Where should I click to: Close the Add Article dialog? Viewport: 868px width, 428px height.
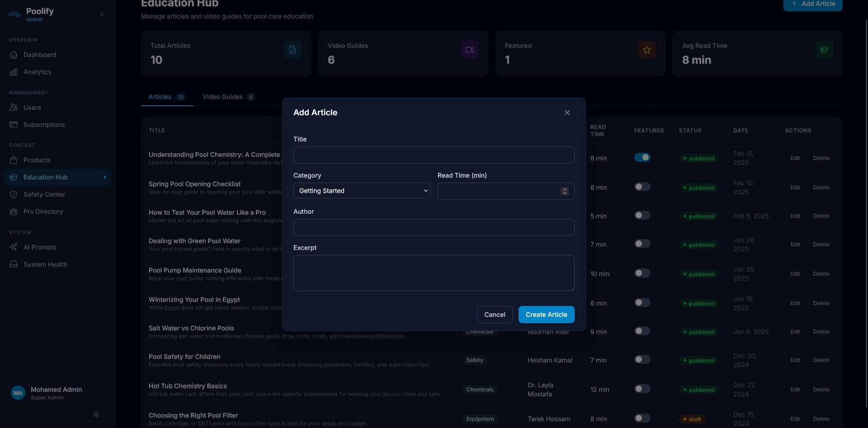(567, 113)
